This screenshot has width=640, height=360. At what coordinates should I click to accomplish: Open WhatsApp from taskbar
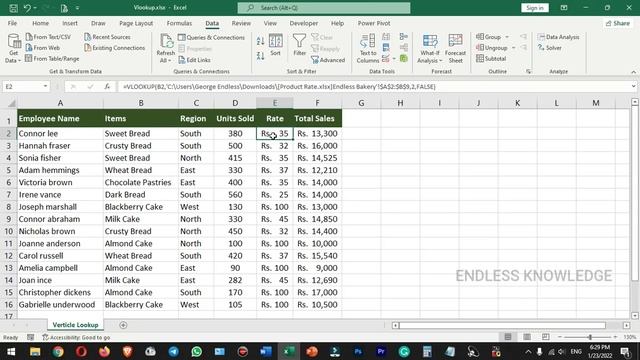pos(196,351)
